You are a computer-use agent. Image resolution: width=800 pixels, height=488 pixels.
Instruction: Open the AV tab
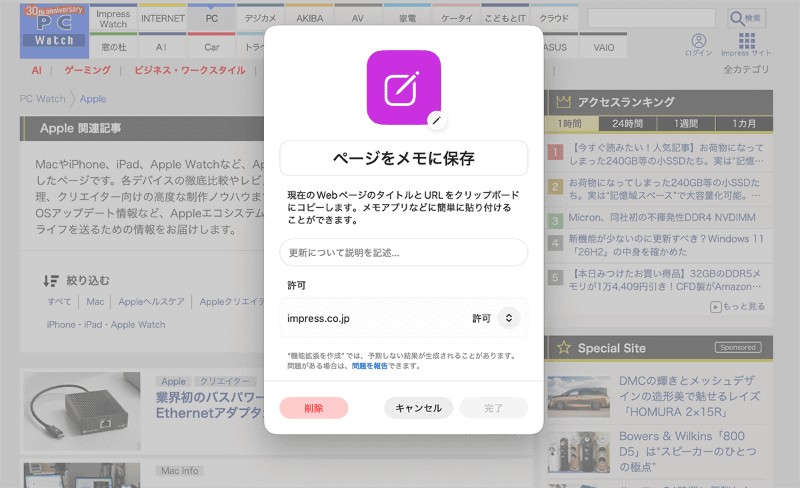tap(358, 19)
